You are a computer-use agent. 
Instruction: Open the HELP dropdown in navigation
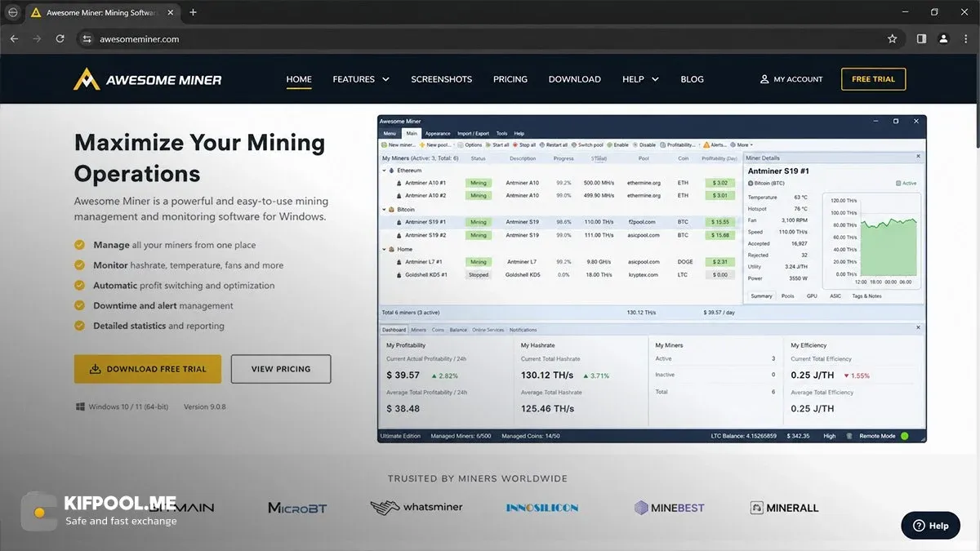[640, 79]
